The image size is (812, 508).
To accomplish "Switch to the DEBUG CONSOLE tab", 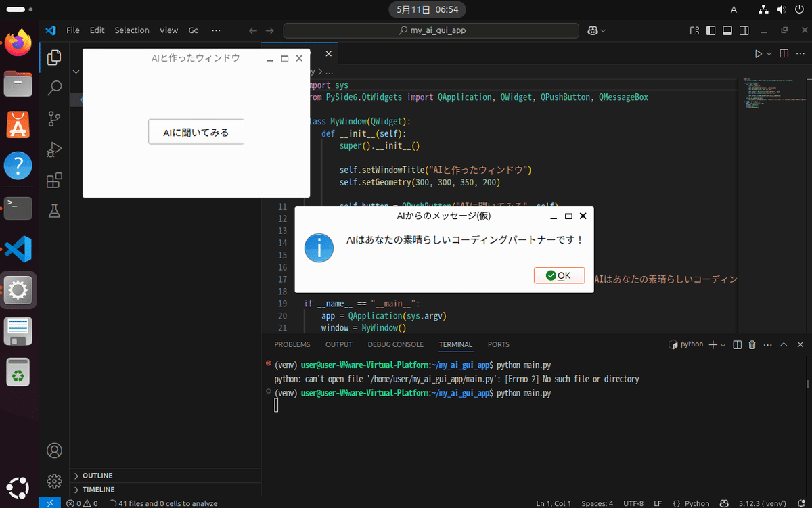I will (x=395, y=344).
